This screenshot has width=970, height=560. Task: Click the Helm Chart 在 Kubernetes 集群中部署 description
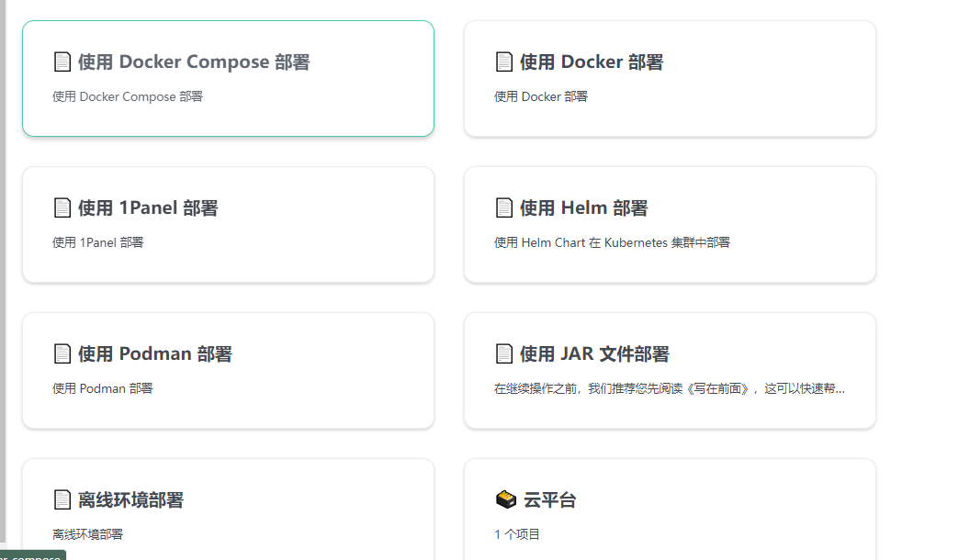(x=612, y=242)
